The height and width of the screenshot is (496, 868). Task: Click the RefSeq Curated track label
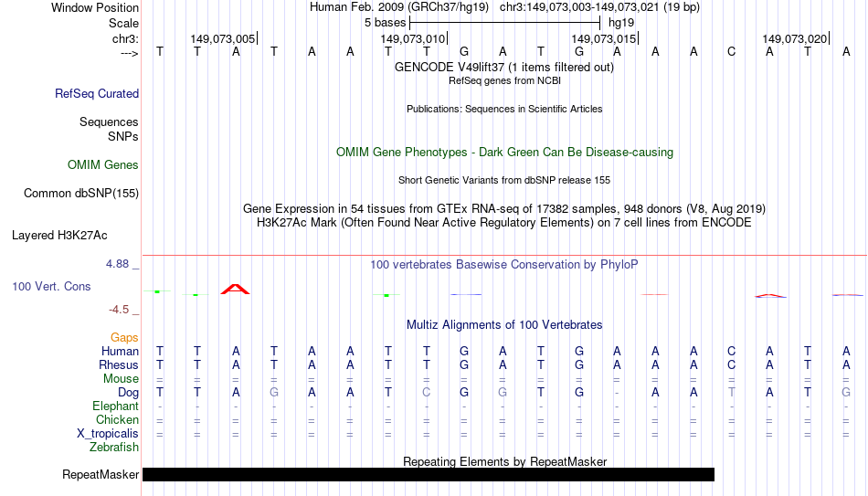tap(96, 93)
